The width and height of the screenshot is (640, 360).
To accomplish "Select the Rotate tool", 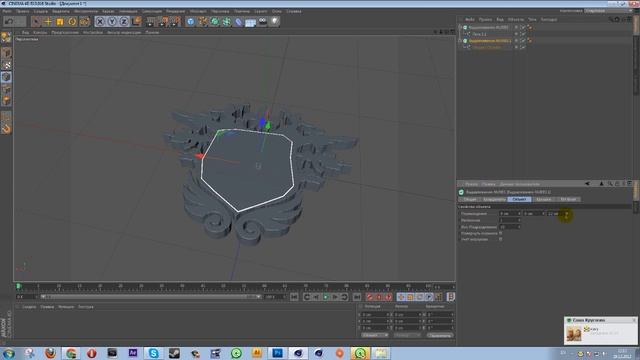I will coord(72,21).
